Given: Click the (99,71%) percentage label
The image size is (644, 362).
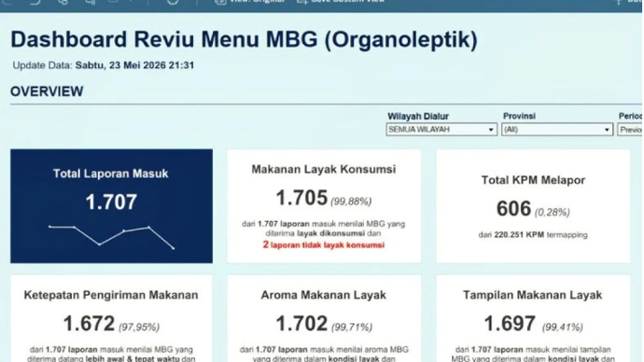Looking at the screenshot, I should point(352,327).
